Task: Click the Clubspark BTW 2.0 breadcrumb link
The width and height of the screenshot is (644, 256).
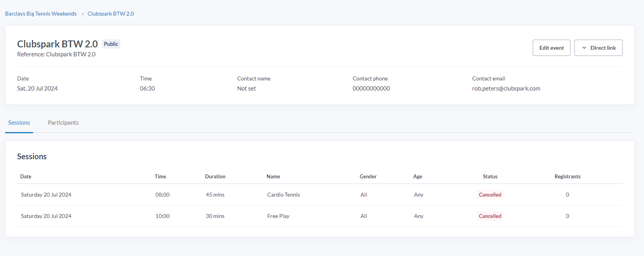Action: [111, 14]
